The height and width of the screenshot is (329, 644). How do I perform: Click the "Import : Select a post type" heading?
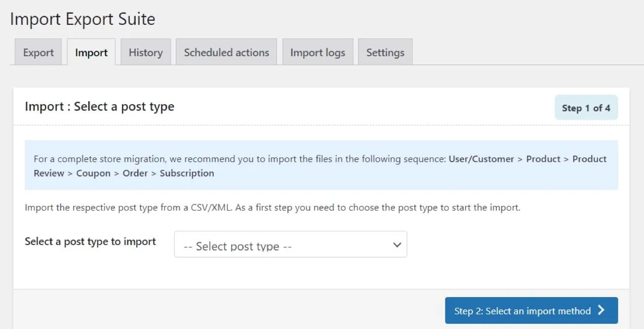pos(100,107)
